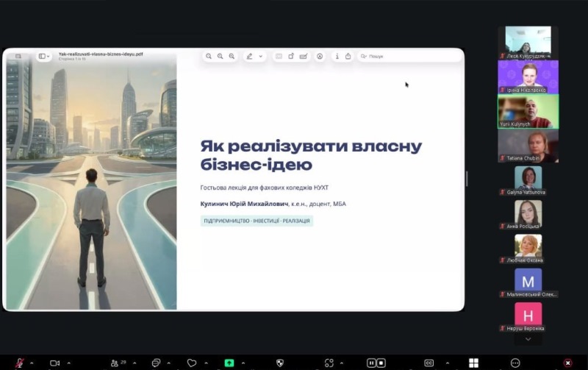Screen dimensions: 588x370
Task: Click divider handle right of shared screen
Action: click(x=467, y=179)
